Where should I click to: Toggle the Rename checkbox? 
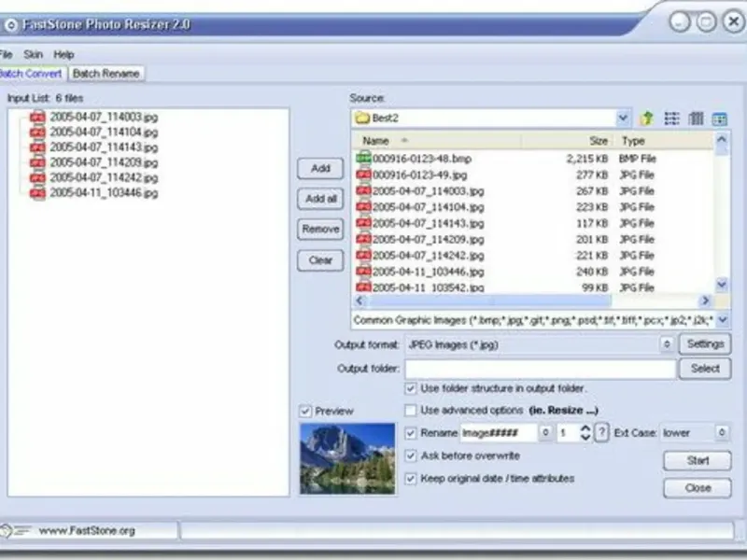[410, 433]
